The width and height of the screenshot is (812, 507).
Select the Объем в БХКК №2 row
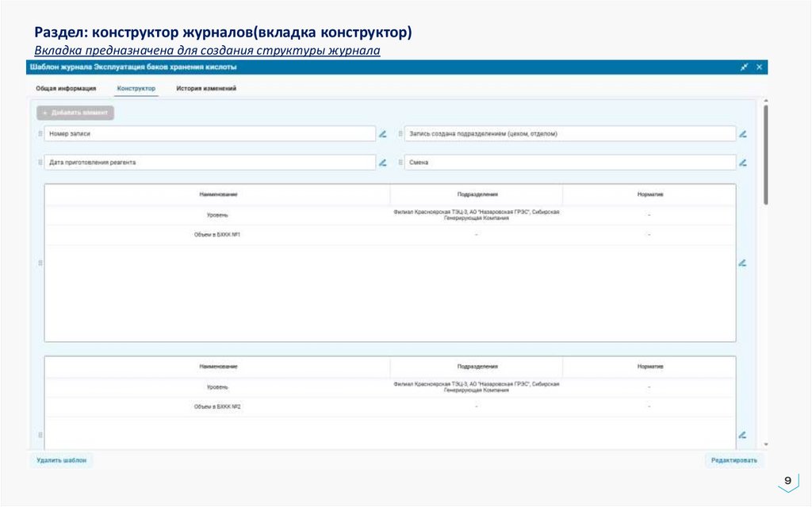point(390,407)
